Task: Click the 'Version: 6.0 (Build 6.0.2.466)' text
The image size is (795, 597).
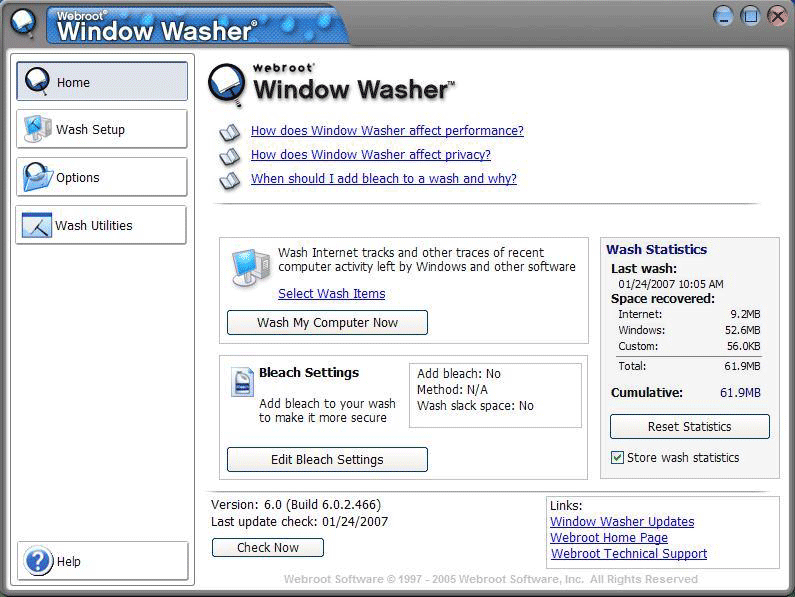Action: click(296, 505)
